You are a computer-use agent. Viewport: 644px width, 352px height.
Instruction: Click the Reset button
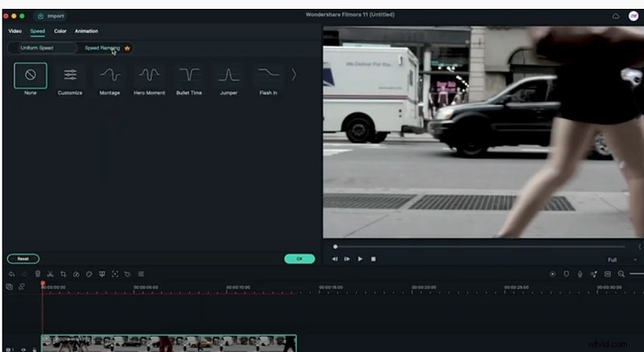point(23,259)
